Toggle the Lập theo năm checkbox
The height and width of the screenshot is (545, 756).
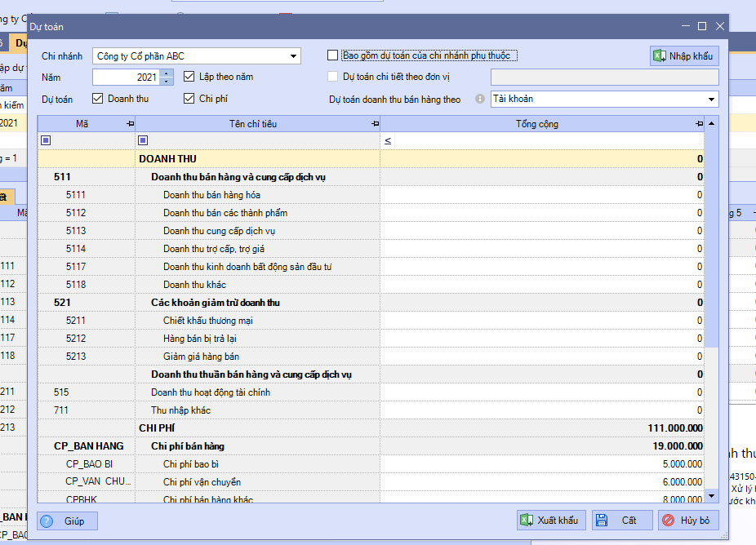pyautogui.click(x=189, y=78)
